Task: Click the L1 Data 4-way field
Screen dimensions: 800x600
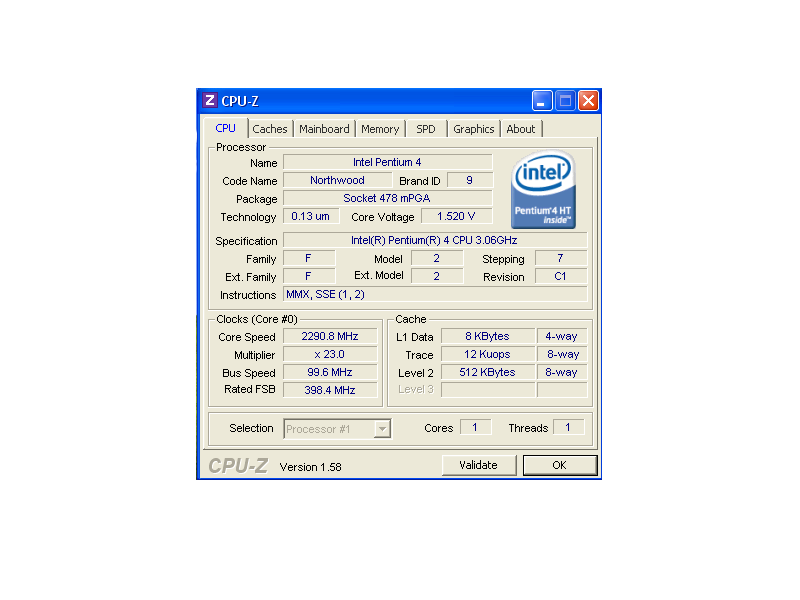Action: [x=562, y=336]
